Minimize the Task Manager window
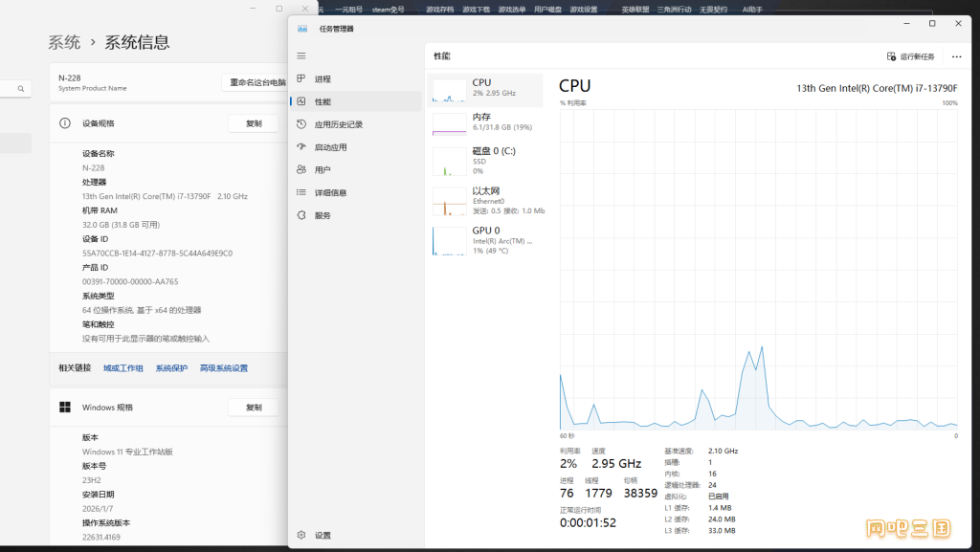 906,23
